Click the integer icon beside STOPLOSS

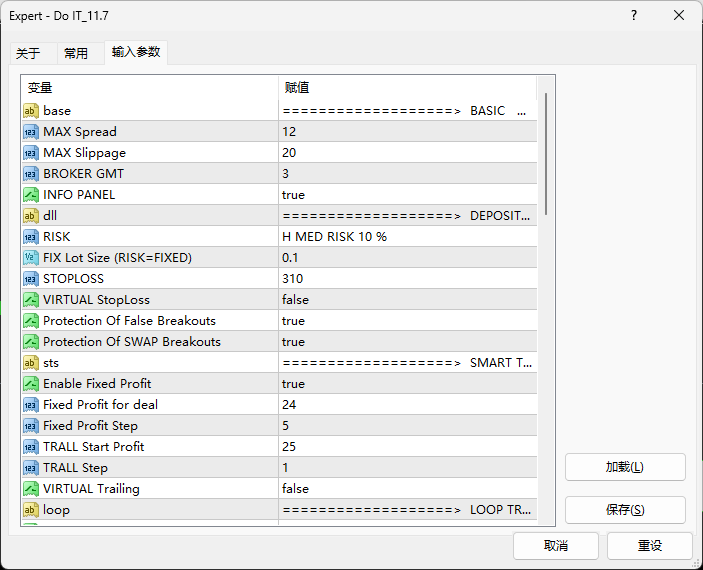click(x=30, y=279)
